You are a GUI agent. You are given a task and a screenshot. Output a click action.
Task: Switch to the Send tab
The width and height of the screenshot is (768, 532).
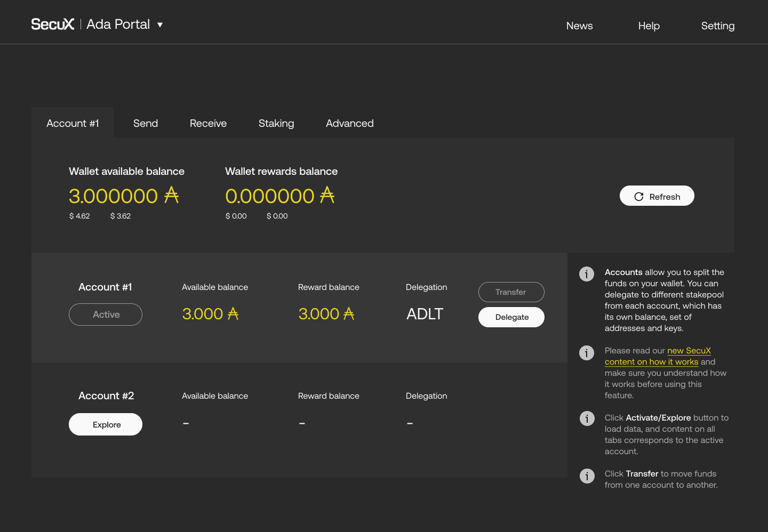tap(146, 123)
